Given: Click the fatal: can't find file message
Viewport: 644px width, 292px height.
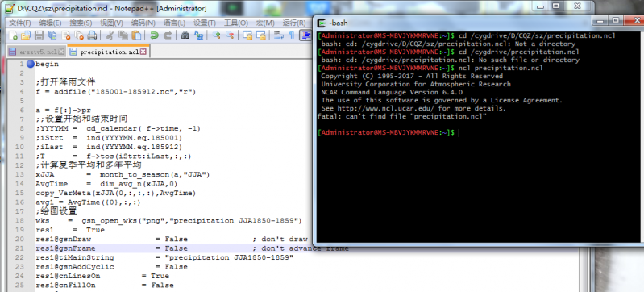Looking at the screenshot, I should (x=402, y=116).
